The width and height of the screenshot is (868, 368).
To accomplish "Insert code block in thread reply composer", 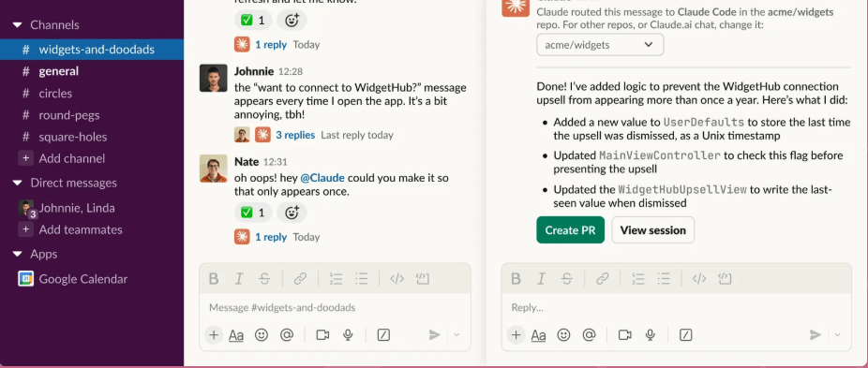I will point(725,279).
